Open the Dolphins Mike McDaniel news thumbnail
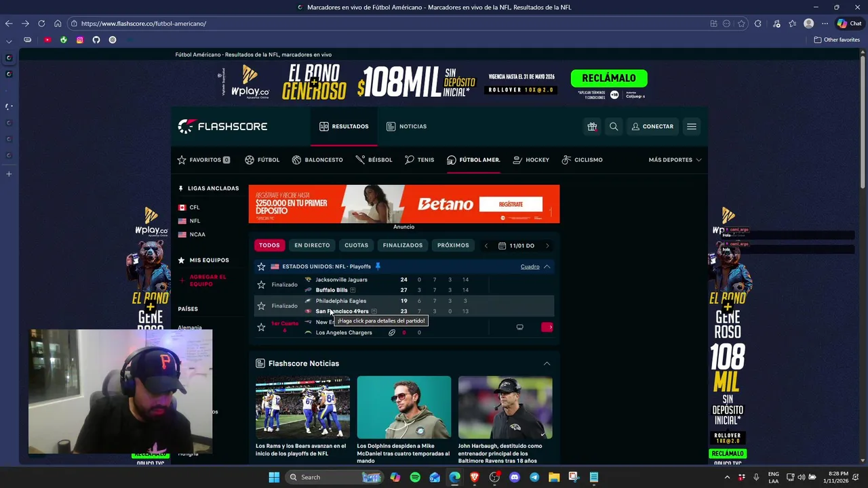This screenshot has height=488, width=868. [x=404, y=407]
